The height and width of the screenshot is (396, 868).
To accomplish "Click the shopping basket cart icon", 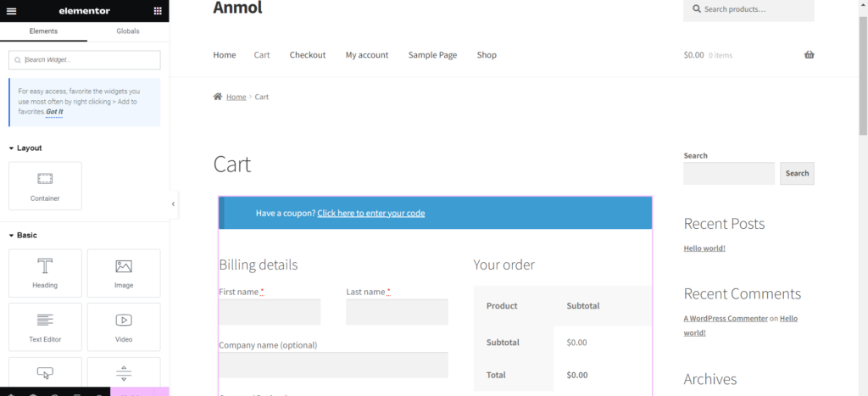I will point(809,55).
